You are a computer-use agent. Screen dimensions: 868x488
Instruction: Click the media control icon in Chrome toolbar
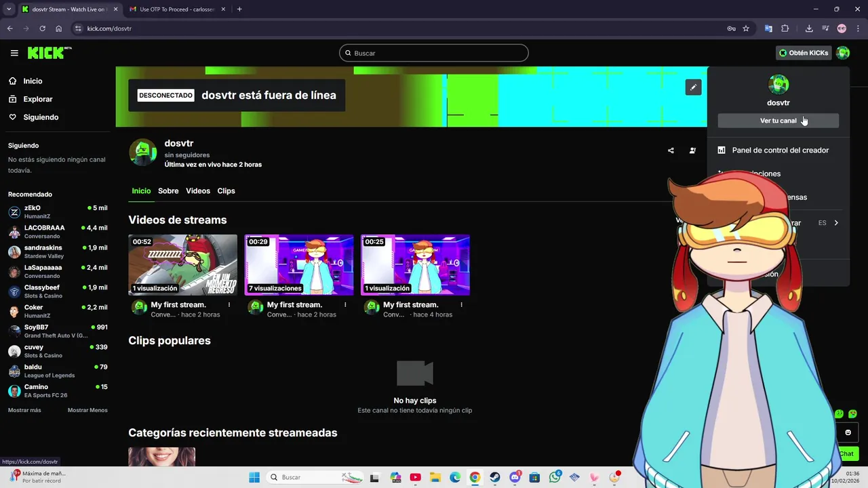click(x=825, y=28)
